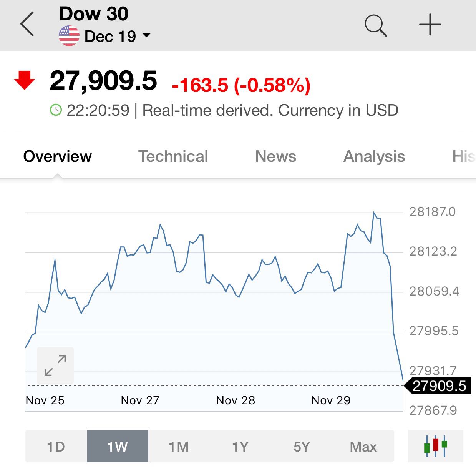Expand chart to fullscreen
This screenshot has height=475, width=476.
(55, 365)
